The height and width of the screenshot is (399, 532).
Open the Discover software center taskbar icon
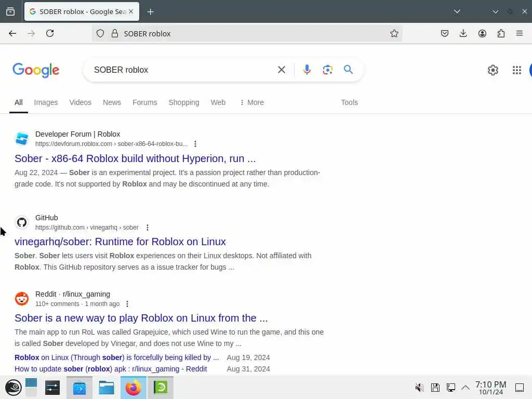point(79,388)
